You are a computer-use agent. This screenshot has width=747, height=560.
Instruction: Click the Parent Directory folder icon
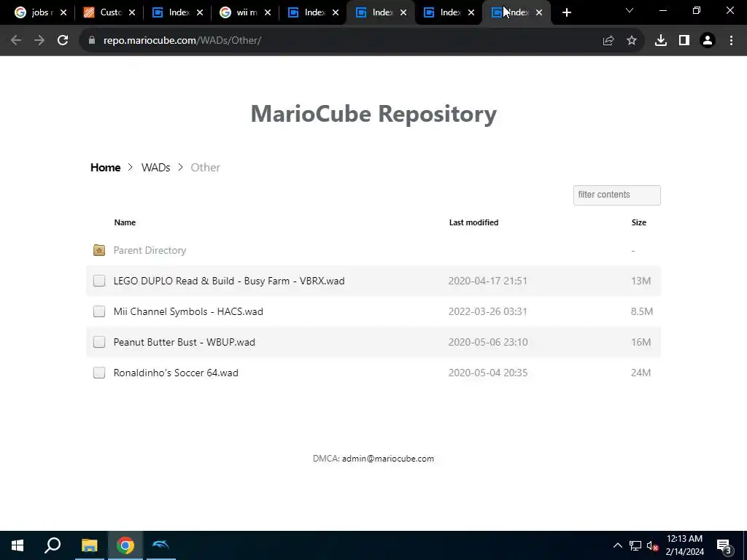tap(99, 250)
